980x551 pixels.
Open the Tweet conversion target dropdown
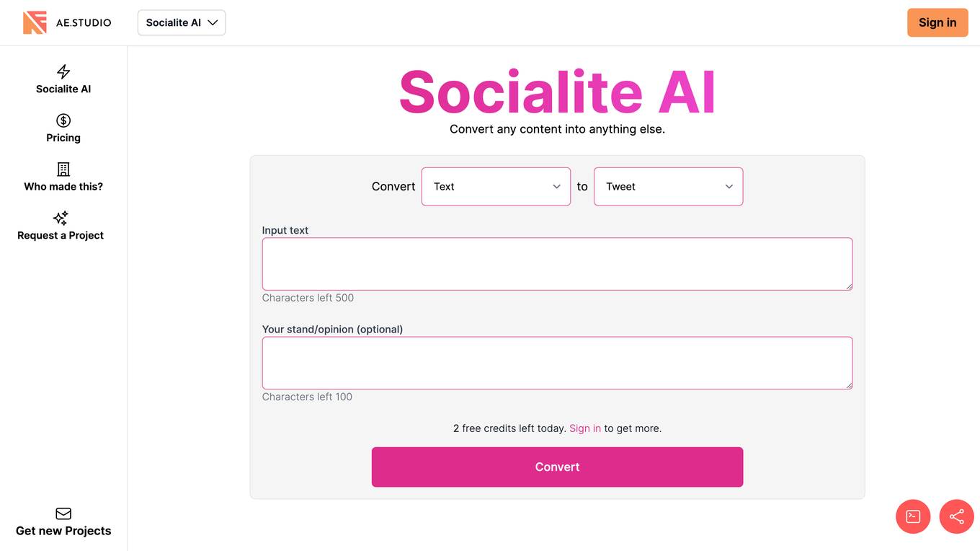(x=668, y=186)
